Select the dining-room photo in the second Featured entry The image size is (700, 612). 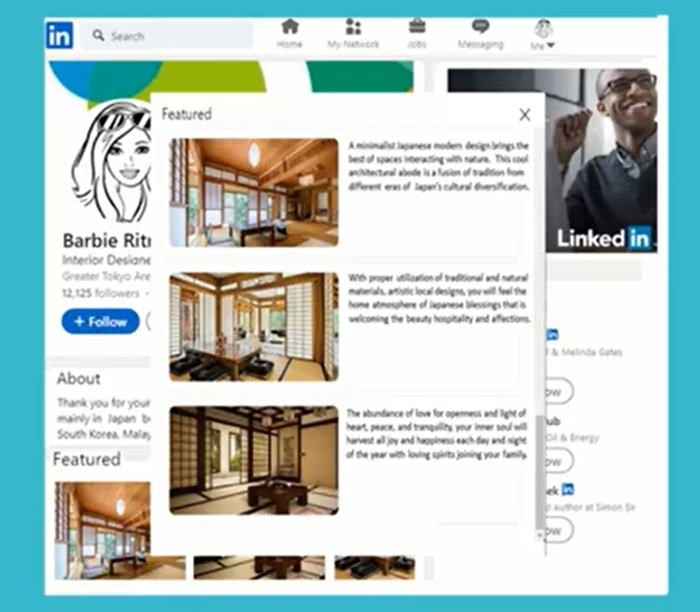[252, 325]
